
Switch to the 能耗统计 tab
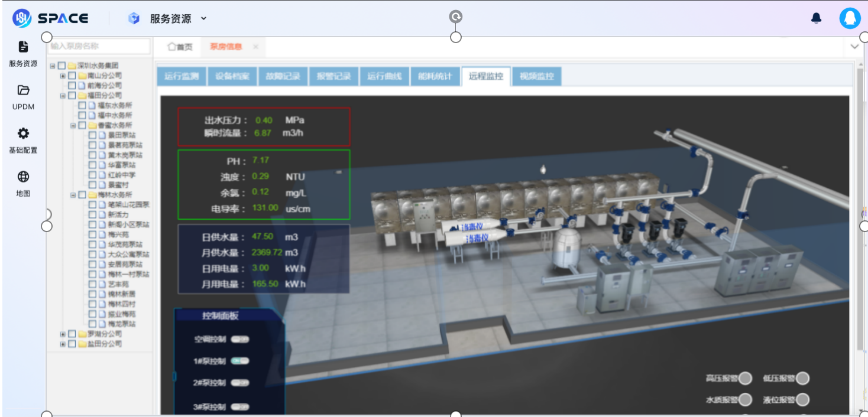[435, 76]
